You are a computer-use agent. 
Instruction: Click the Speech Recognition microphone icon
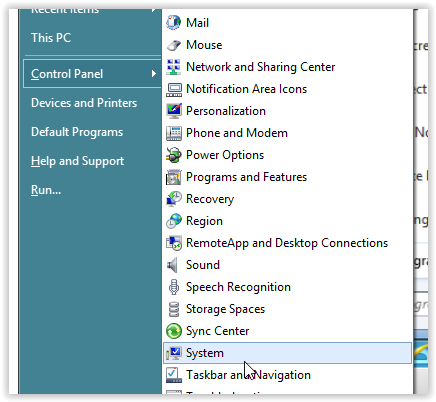pos(174,287)
